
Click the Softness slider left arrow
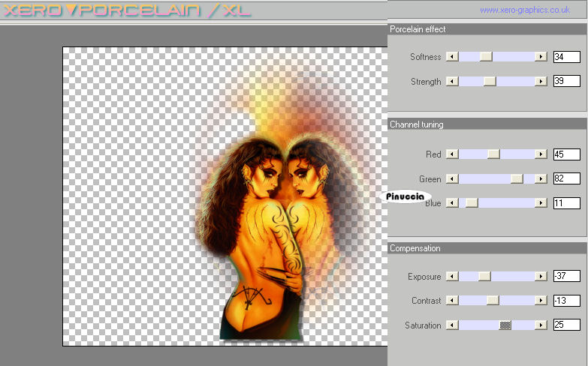coord(452,56)
